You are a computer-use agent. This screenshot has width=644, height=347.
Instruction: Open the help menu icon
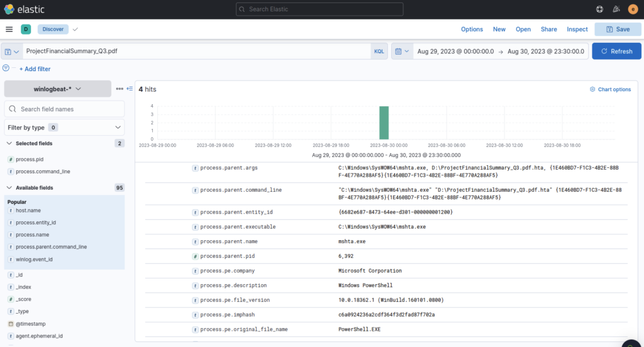pyautogui.click(x=599, y=9)
